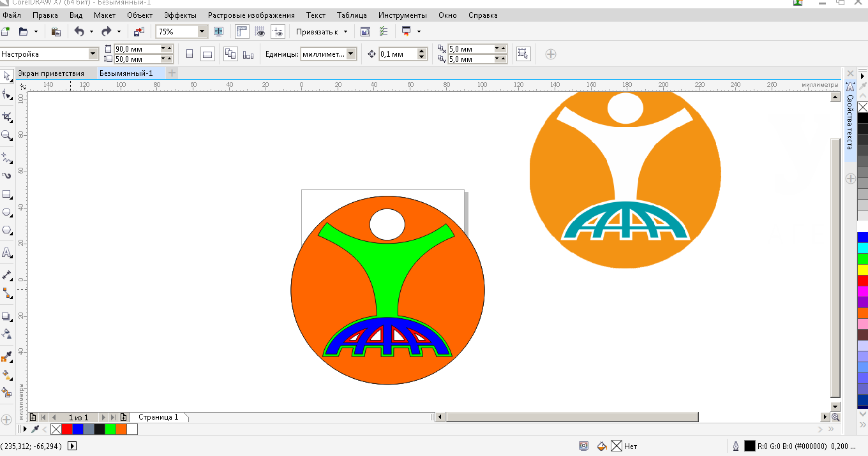This screenshot has width=868, height=456.
Task: Click the Redo arrow icon
Action: pyautogui.click(x=107, y=31)
